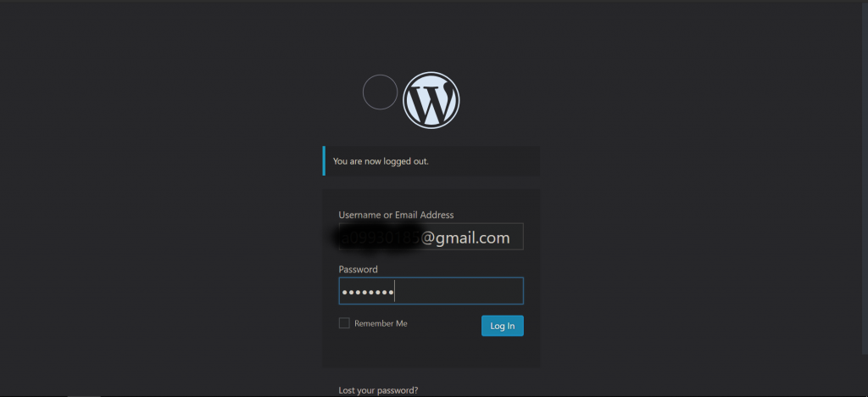The height and width of the screenshot is (397, 868).
Task: Click on the masked password dots
Action: (368, 292)
